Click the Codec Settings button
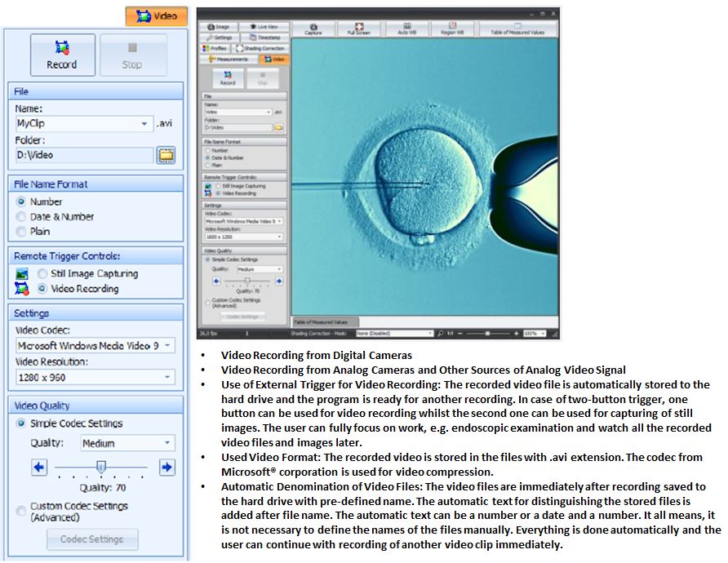This screenshot has width=728, height=563. tap(91, 539)
